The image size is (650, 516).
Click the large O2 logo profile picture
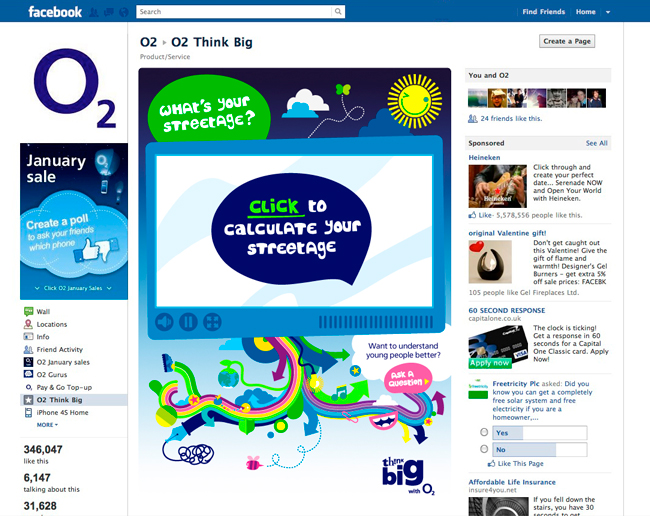pyautogui.click(x=75, y=88)
